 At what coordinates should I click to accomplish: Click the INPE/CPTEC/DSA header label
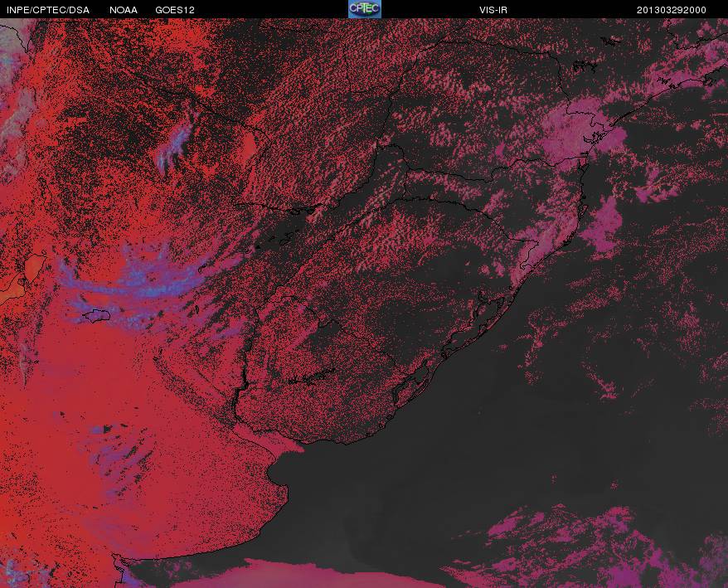coord(48,10)
